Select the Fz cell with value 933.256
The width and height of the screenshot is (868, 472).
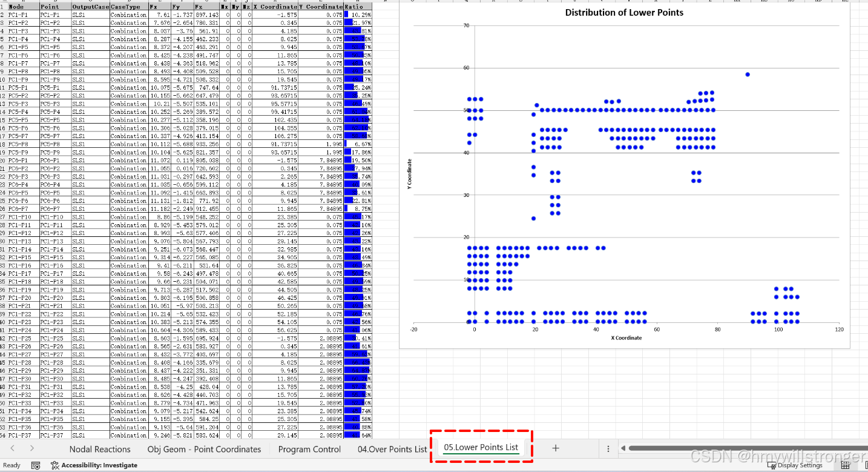[207, 144]
